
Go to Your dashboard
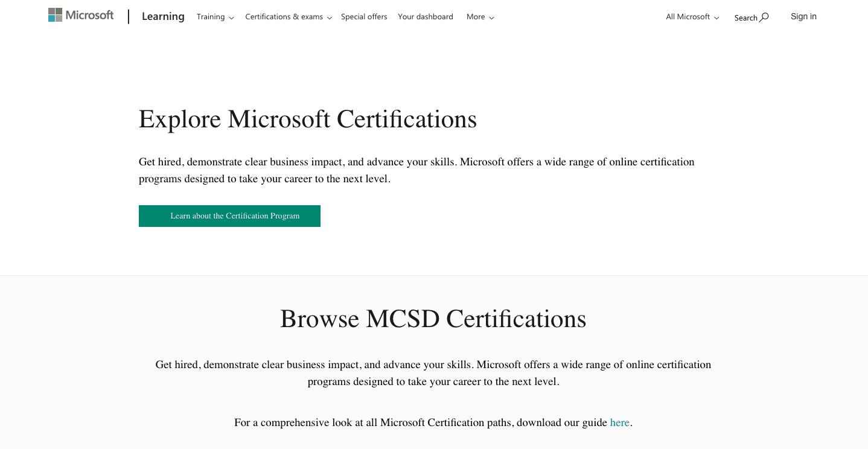426,17
